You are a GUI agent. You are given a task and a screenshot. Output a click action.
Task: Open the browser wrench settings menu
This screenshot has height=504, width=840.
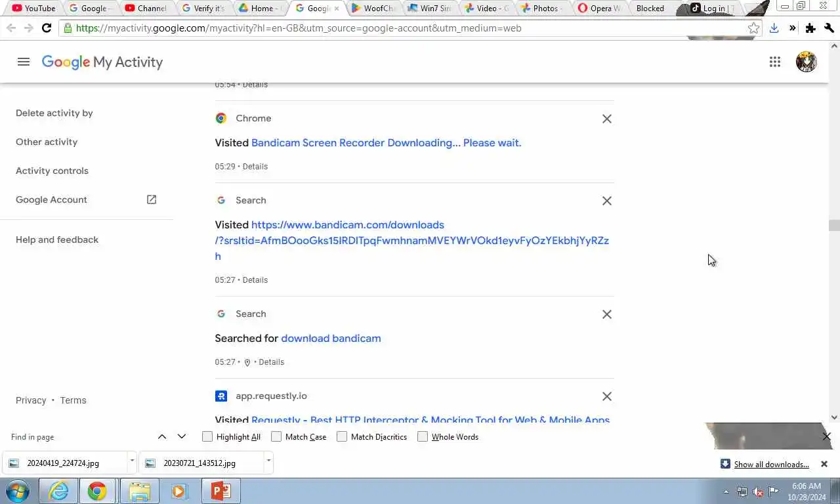click(x=829, y=28)
